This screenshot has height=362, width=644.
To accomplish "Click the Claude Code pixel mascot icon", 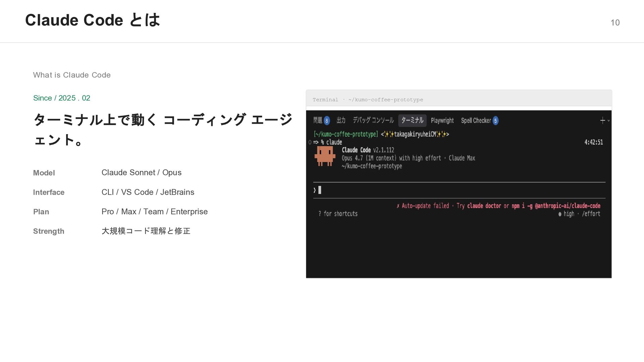I will click(x=325, y=156).
